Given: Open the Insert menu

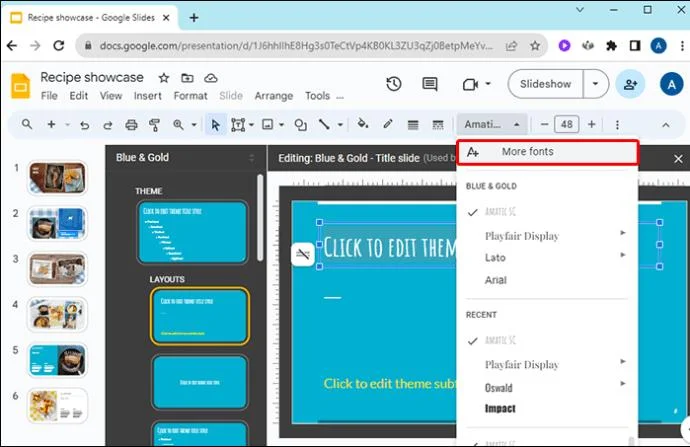Looking at the screenshot, I should tap(147, 96).
